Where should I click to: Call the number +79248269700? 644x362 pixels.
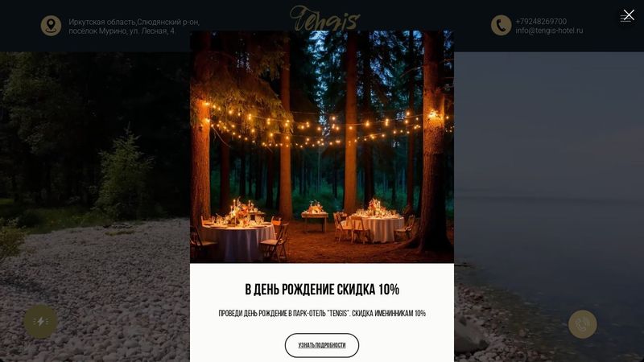pyautogui.click(x=541, y=22)
